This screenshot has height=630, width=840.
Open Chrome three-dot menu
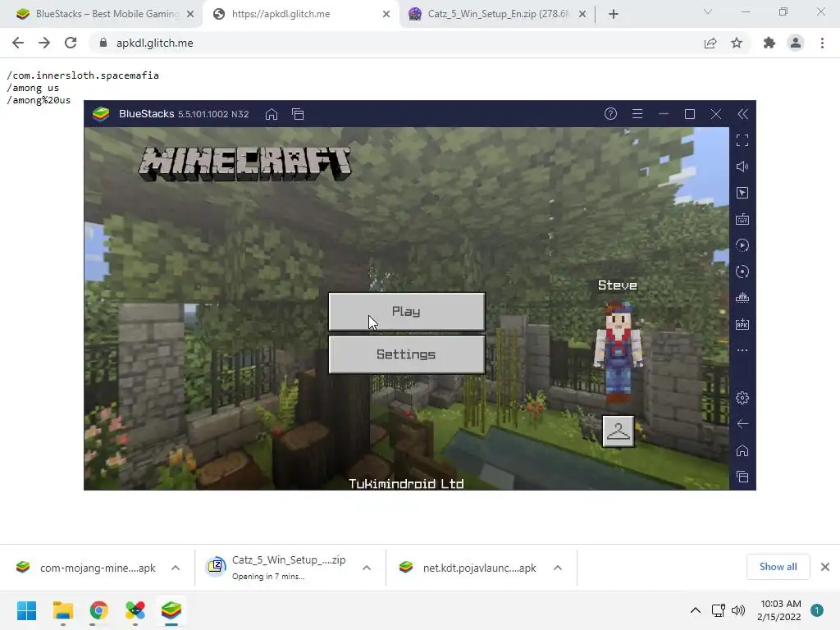822,43
